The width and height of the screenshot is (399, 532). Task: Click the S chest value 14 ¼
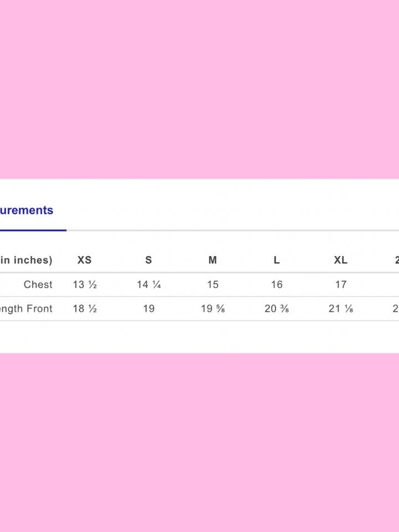pos(149,284)
